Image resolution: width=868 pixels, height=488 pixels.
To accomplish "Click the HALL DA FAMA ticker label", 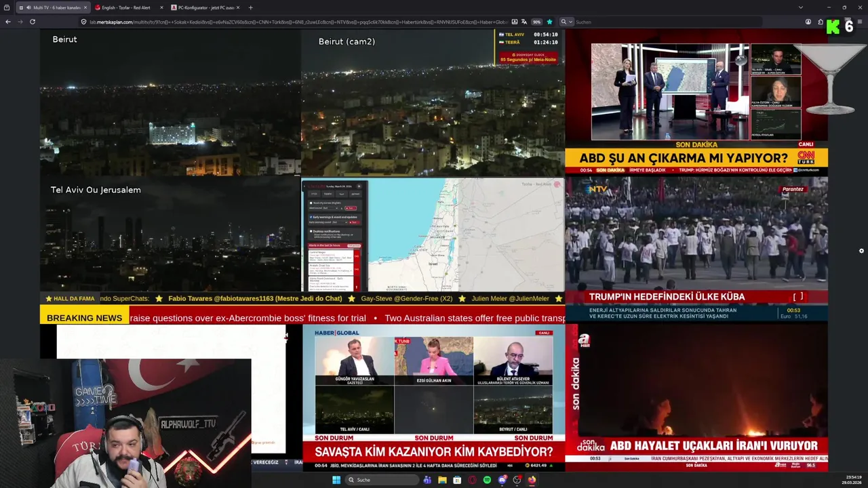I will tap(70, 298).
